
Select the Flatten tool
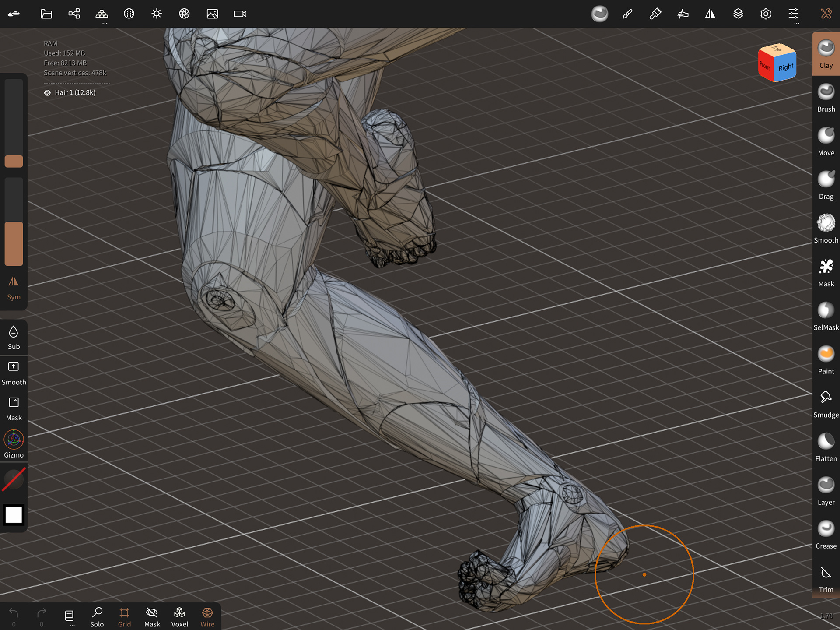[826, 447]
